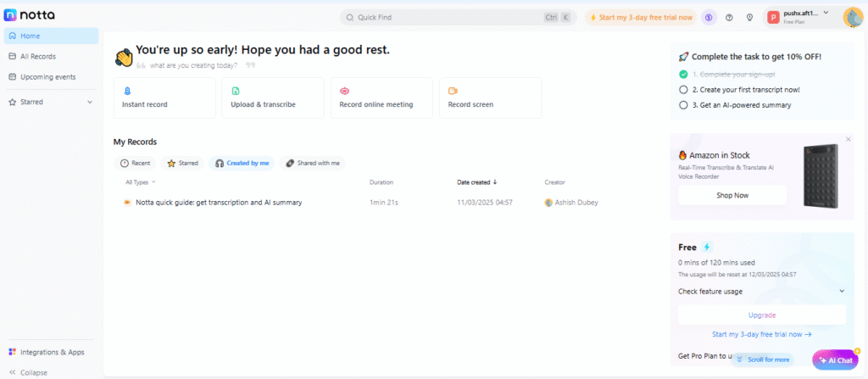Go to All Records in sidebar
This screenshot has height=379, width=868.
click(x=37, y=56)
